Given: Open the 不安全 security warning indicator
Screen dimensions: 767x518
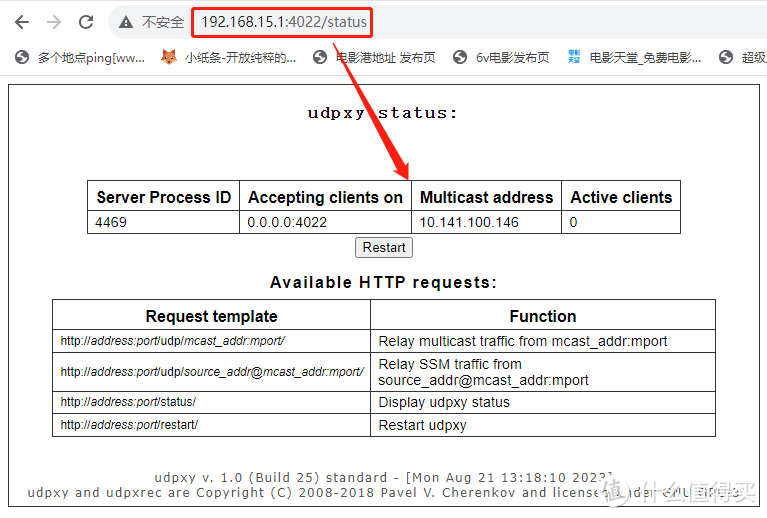Looking at the screenshot, I should click(151, 22).
